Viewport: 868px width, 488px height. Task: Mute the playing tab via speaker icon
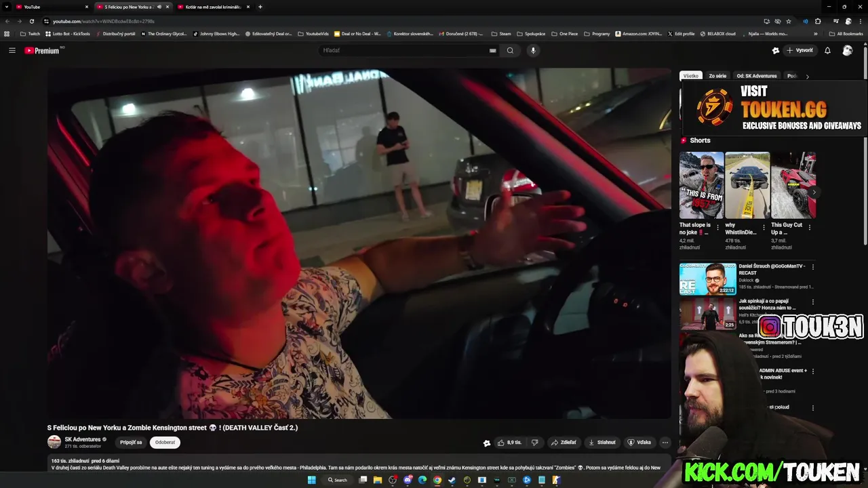[159, 7]
